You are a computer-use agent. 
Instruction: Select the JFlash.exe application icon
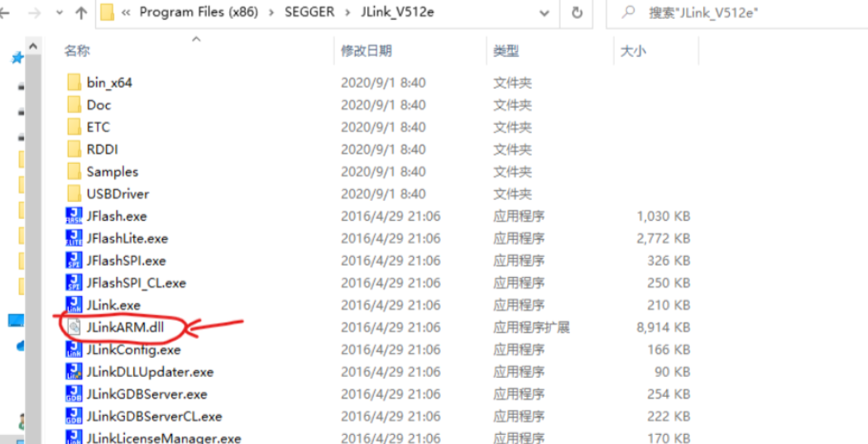point(74,217)
